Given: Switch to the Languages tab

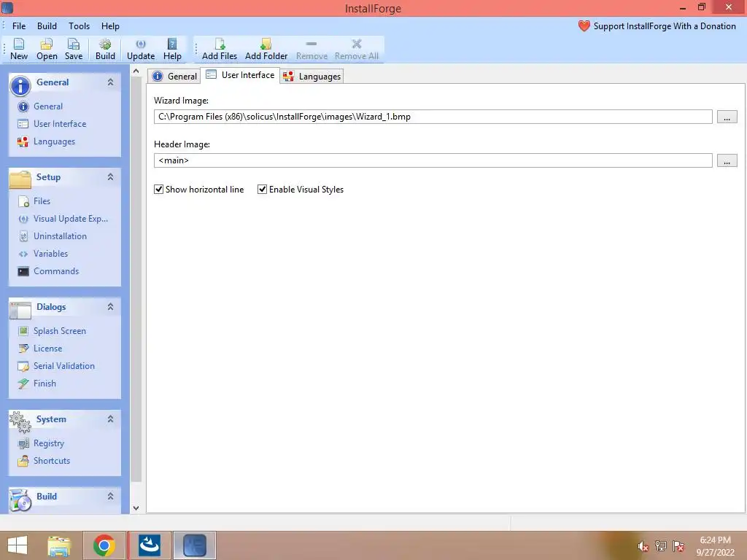Looking at the screenshot, I should (311, 76).
